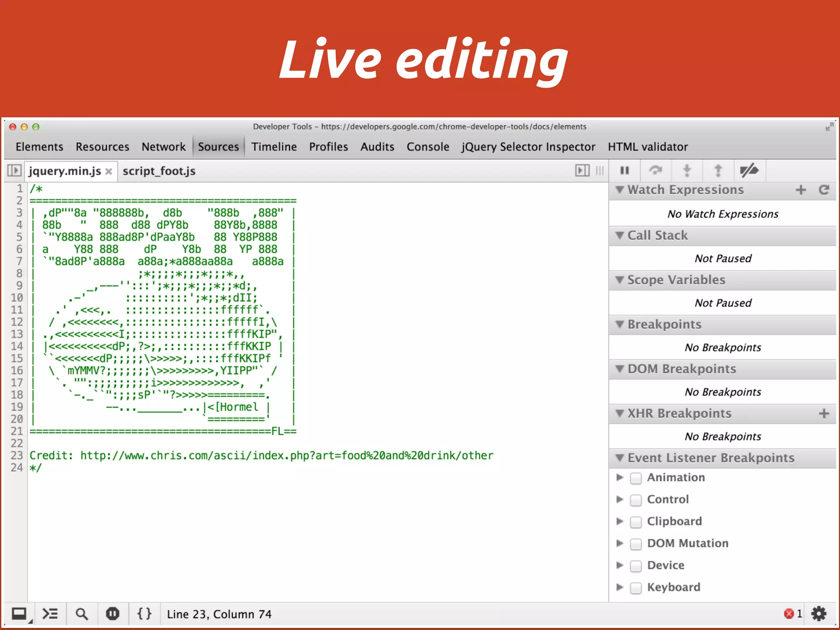Open the DevTools settings gear
The width and height of the screenshot is (840, 630).
(x=819, y=614)
